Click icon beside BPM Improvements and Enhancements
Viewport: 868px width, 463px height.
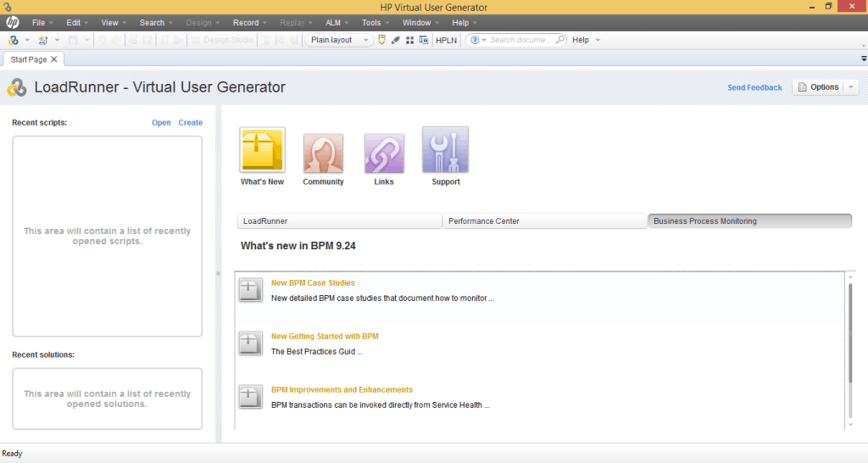pyautogui.click(x=250, y=397)
